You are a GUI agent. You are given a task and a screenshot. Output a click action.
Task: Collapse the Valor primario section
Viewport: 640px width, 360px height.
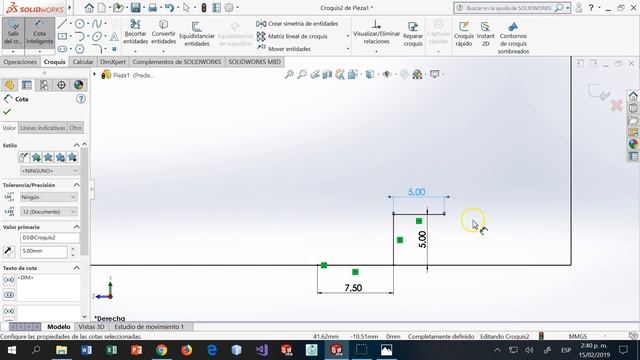coord(76,227)
